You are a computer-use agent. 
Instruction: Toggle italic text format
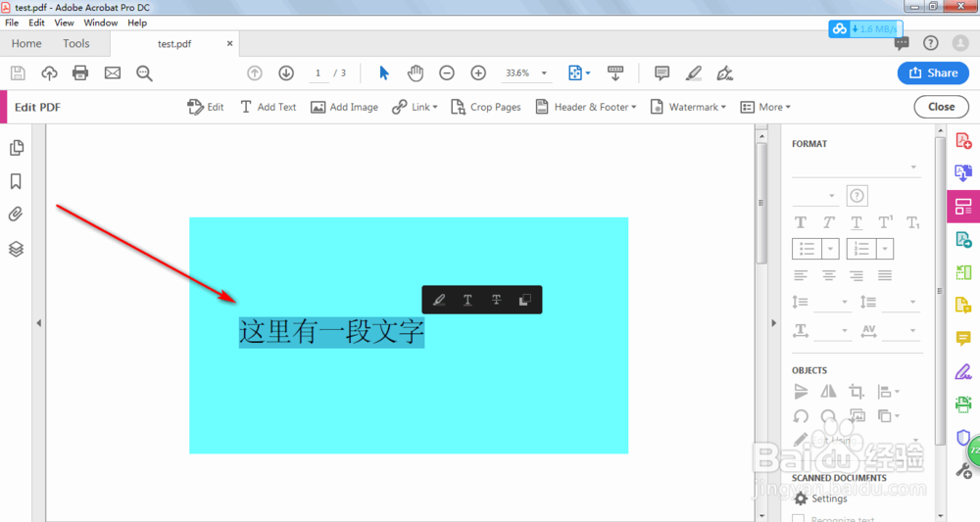[x=829, y=222]
